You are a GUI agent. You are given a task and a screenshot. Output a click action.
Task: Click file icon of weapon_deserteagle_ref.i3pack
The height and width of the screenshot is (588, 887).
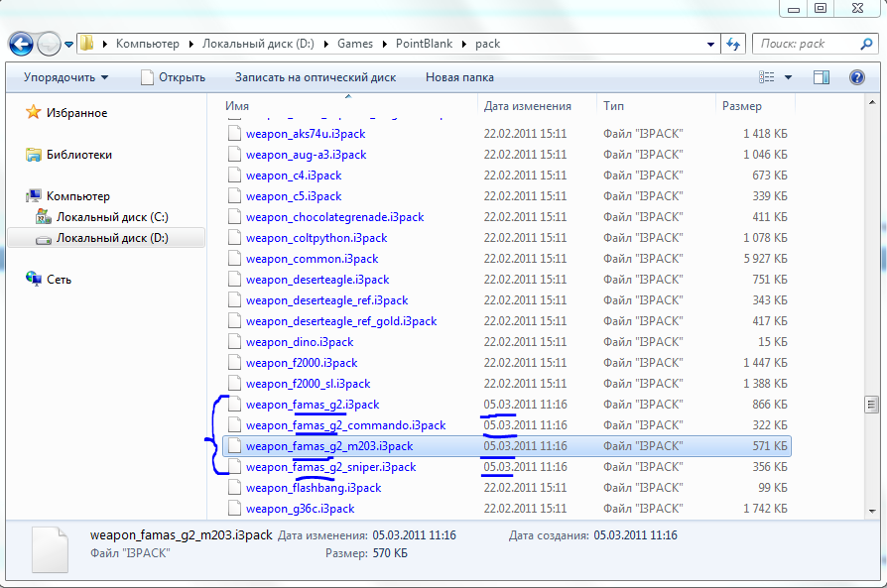click(x=234, y=300)
